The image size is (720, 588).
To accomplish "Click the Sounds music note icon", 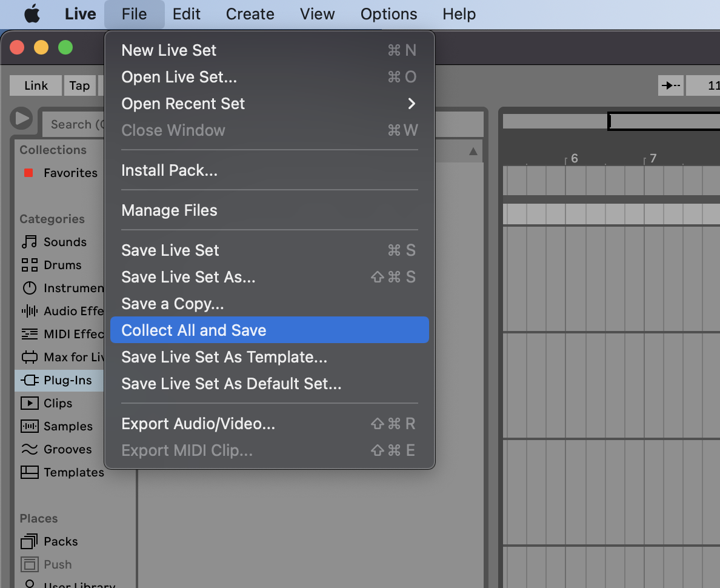I will click(x=29, y=242).
